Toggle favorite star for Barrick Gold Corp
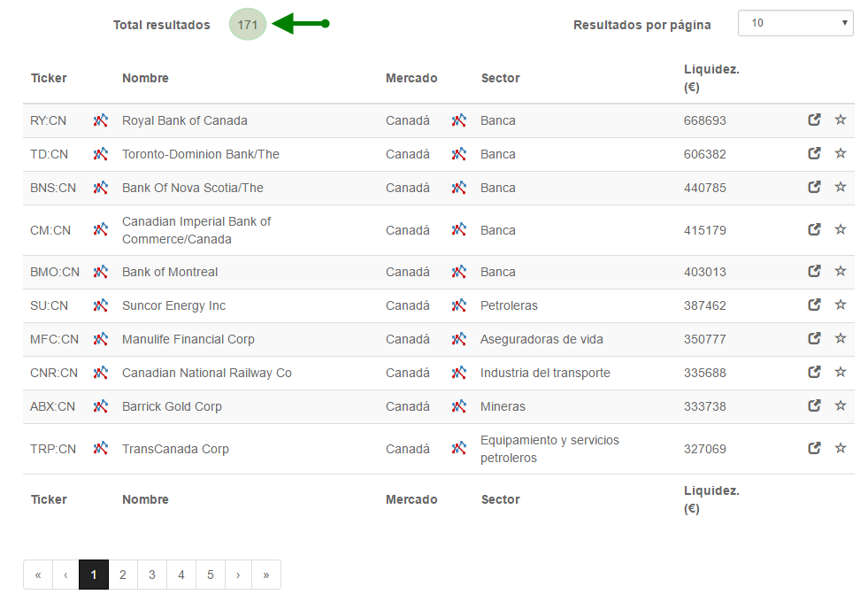868x602 pixels. [x=841, y=405]
